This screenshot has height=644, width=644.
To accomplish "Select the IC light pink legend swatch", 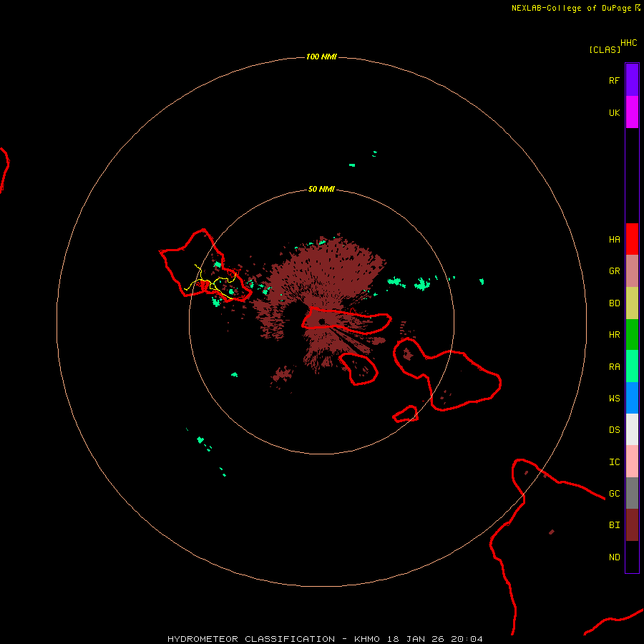I will (632, 462).
